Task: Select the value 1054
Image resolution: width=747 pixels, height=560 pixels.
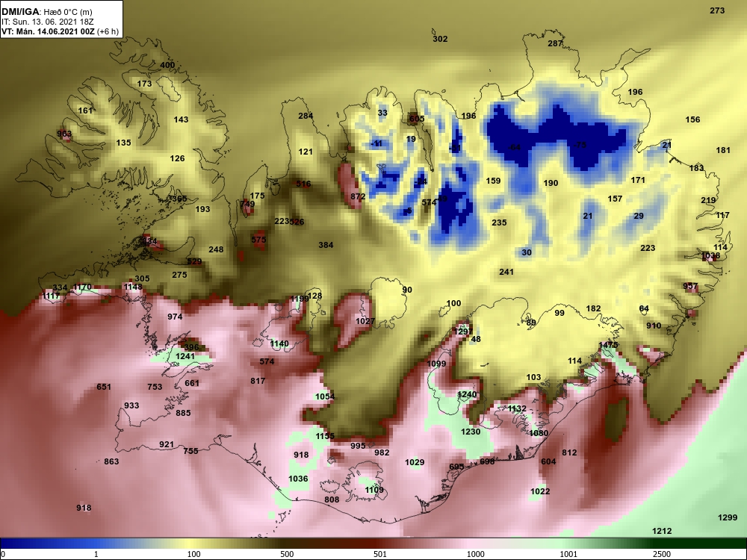Action: click(x=325, y=396)
